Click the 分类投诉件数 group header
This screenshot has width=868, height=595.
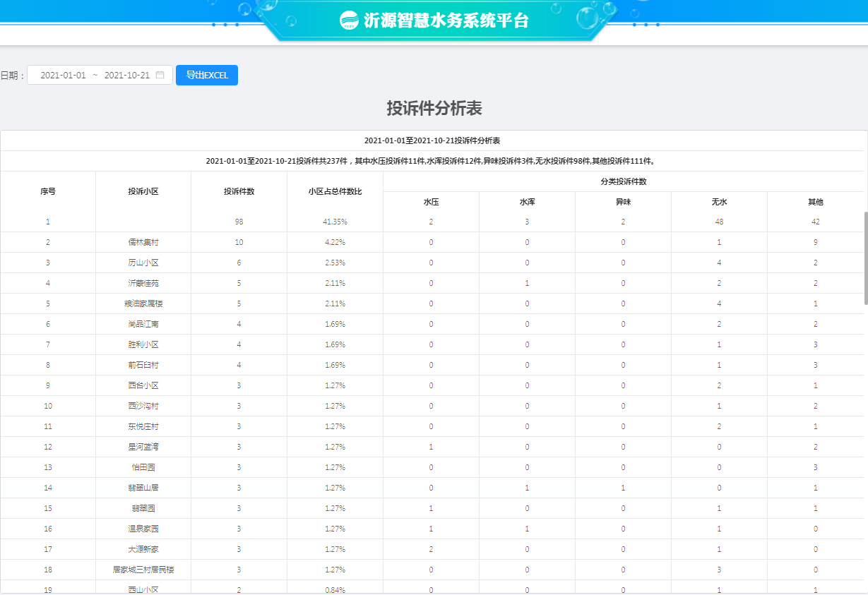(624, 181)
